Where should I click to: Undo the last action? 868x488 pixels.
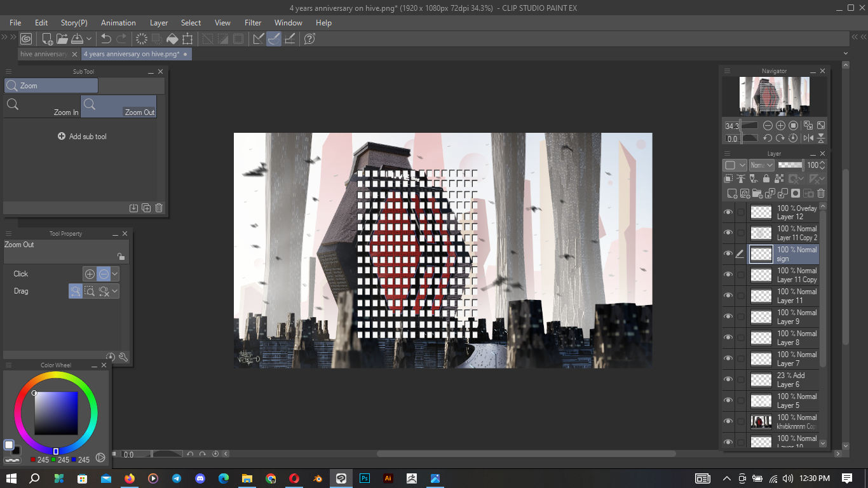[x=107, y=39]
